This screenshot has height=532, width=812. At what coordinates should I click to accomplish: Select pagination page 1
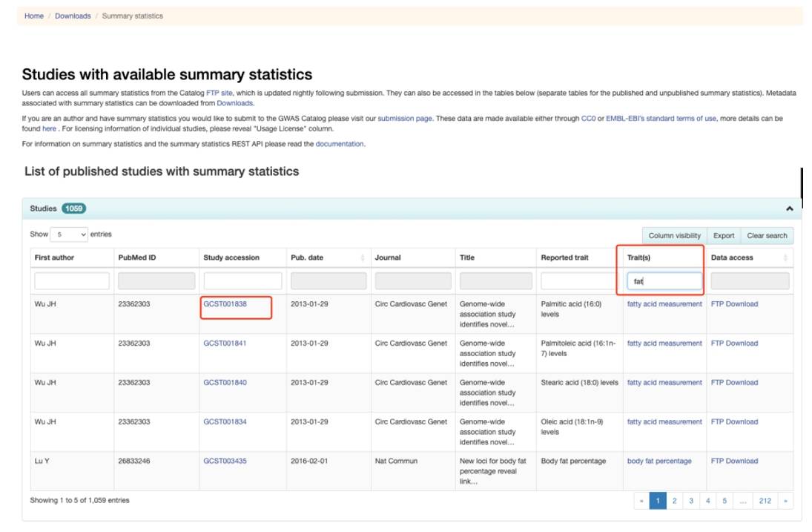(658, 501)
